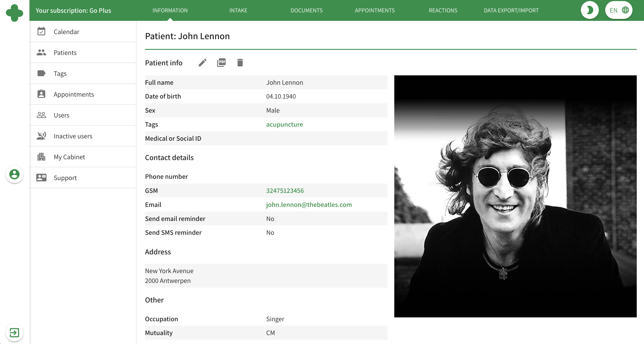644x344 pixels.
Task: Open the Support page
Action: tap(65, 178)
